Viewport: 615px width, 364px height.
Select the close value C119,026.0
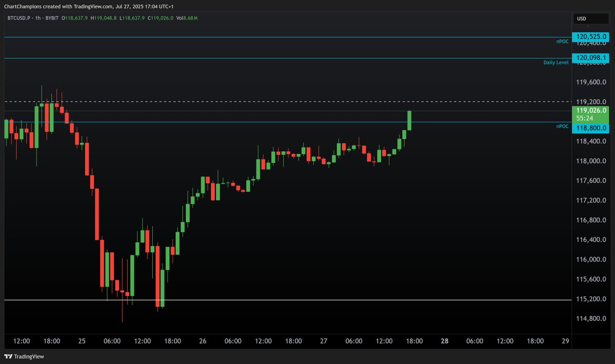(x=161, y=18)
